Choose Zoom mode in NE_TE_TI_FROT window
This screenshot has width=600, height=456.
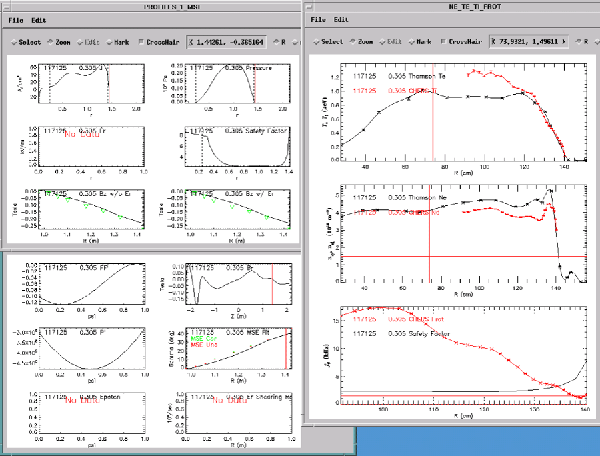[361, 41]
